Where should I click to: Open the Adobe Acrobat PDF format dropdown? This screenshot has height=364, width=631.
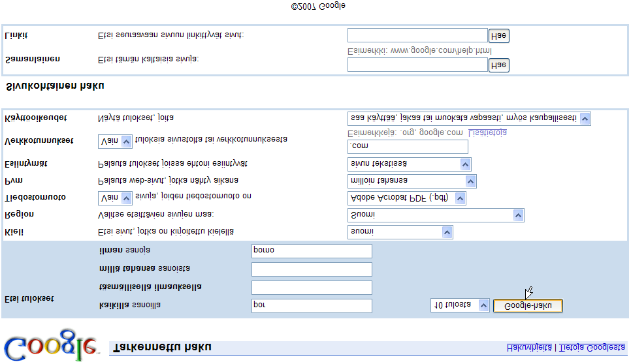[x=406, y=198]
